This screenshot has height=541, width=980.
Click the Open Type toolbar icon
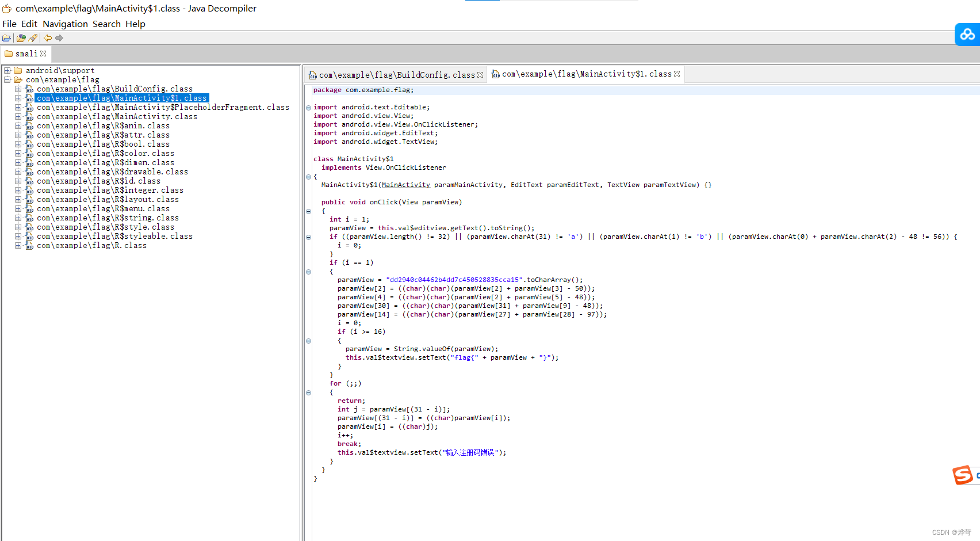(21, 38)
